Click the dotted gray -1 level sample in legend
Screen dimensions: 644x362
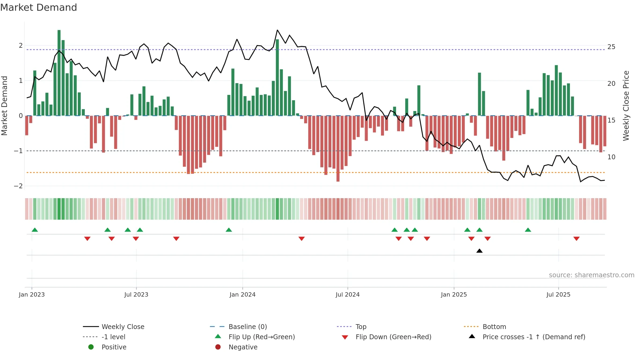coord(90,337)
